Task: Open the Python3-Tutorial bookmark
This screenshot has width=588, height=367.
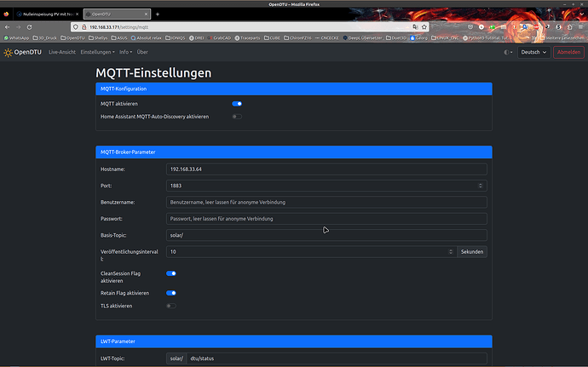Action: 486,37
